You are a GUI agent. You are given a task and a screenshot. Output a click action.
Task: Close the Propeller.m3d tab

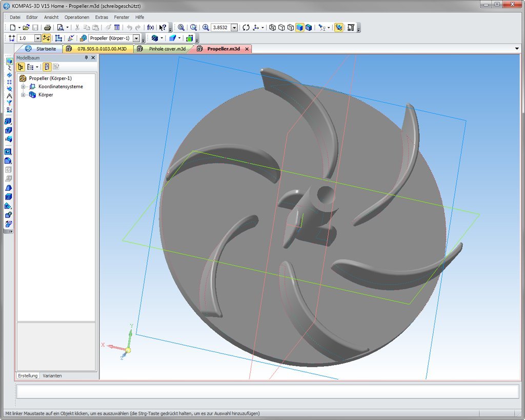point(247,49)
